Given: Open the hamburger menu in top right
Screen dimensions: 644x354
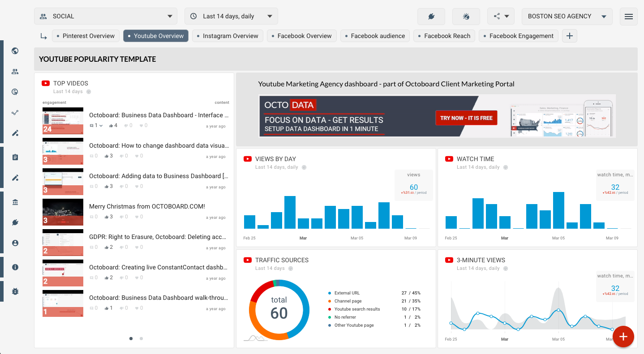Looking at the screenshot, I should (629, 17).
